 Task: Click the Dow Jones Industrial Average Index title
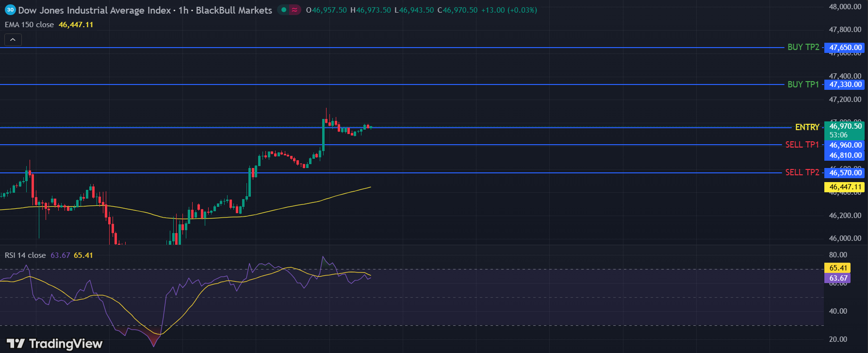coord(95,10)
